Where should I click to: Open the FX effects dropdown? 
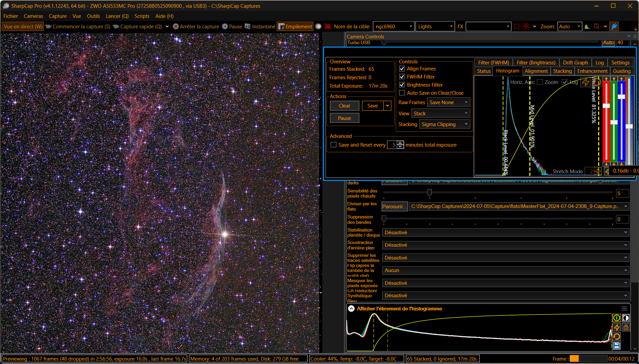coord(488,26)
